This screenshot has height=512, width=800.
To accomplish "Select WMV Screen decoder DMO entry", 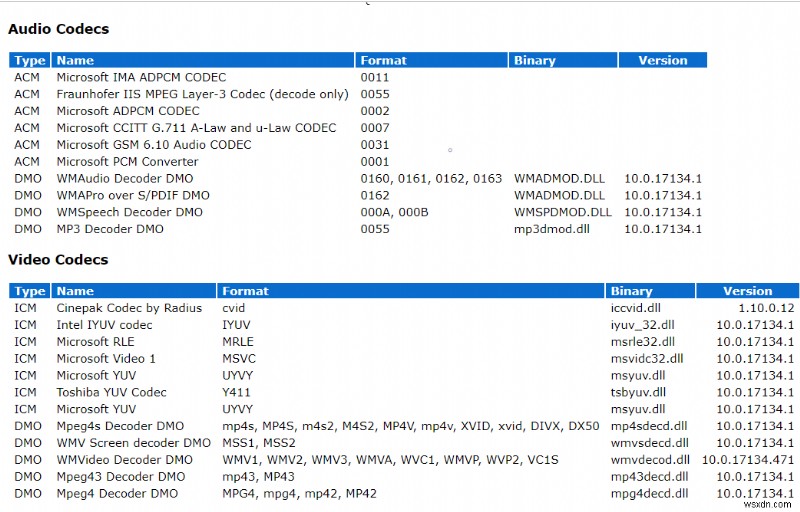I will pyautogui.click(x=133, y=443).
